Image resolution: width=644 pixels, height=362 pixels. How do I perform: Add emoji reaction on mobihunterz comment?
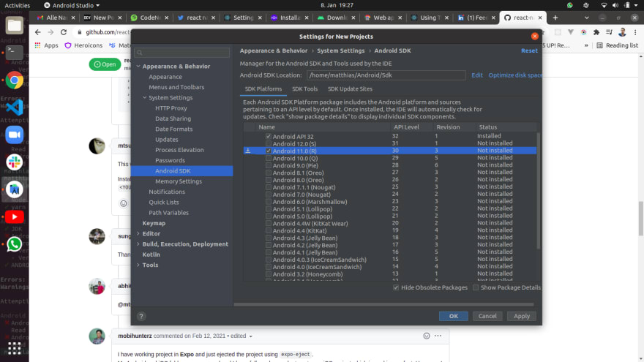click(x=427, y=336)
